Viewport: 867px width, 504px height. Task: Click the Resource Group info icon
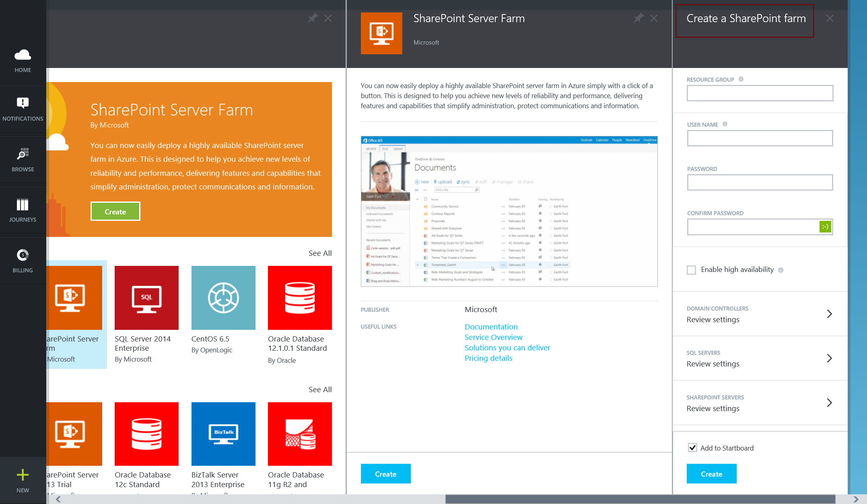tap(741, 79)
